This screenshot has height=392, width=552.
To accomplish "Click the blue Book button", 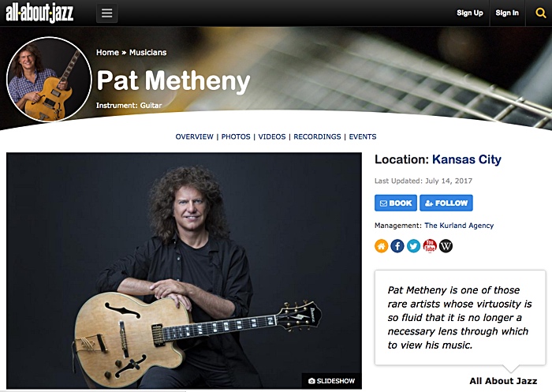I will 396,203.
